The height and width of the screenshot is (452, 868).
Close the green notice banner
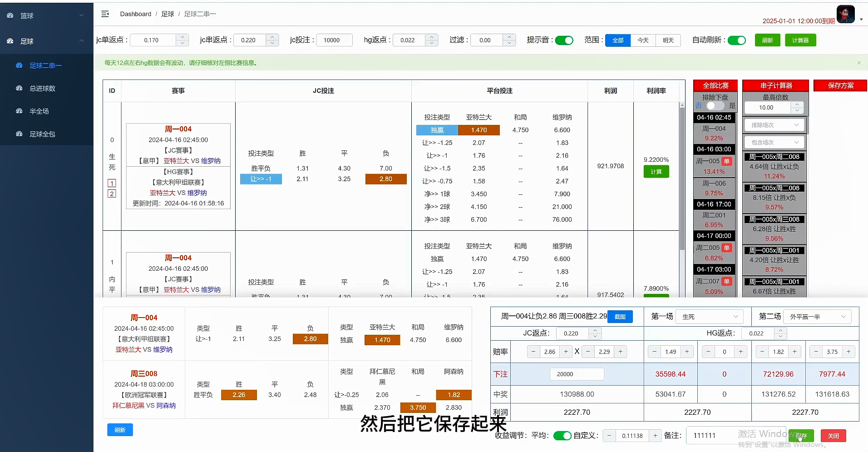point(858,63)
